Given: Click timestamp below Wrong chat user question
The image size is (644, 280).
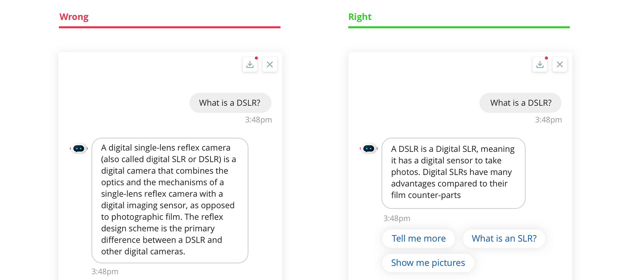Looking at the screenshot, I should pyautogui.click(x=258, y=120).
